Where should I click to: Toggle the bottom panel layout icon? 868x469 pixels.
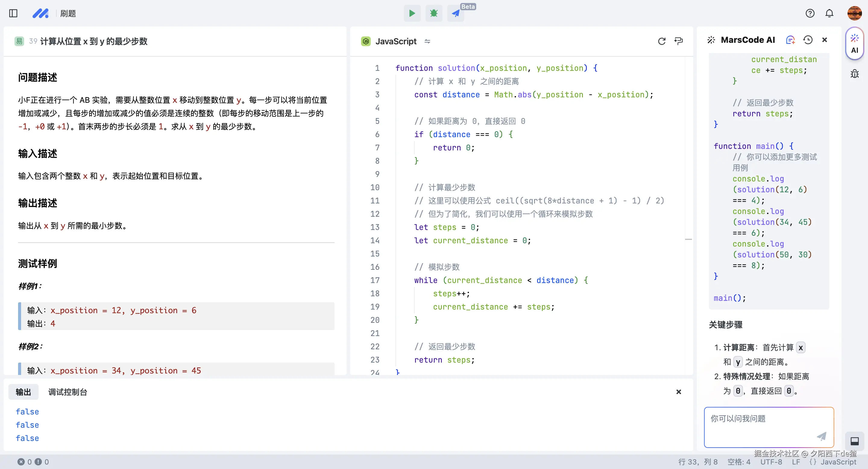[854, 441]
